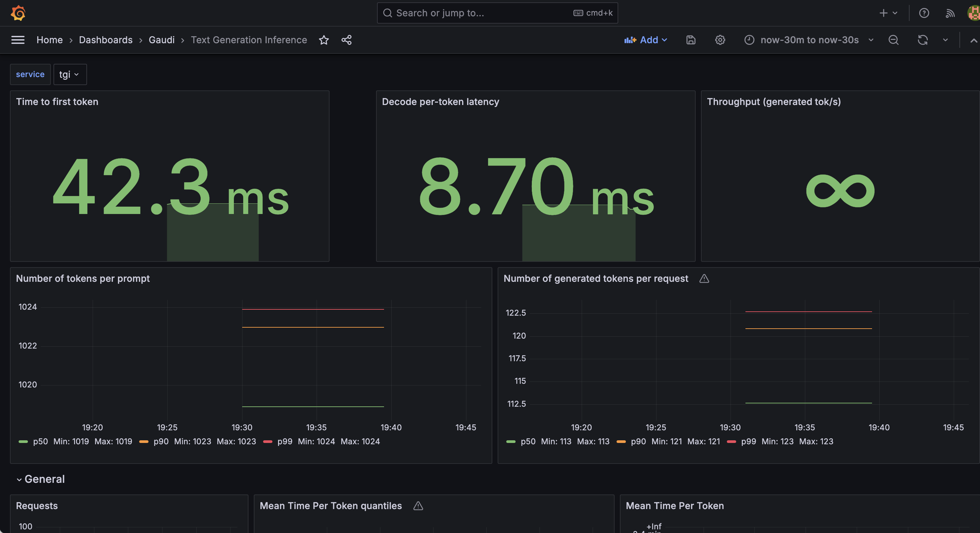Image resolution: width=980 pixels, height=533 pixels.
Task: Open the refresh interval dropdown arrow
Action: coord(945,40)
